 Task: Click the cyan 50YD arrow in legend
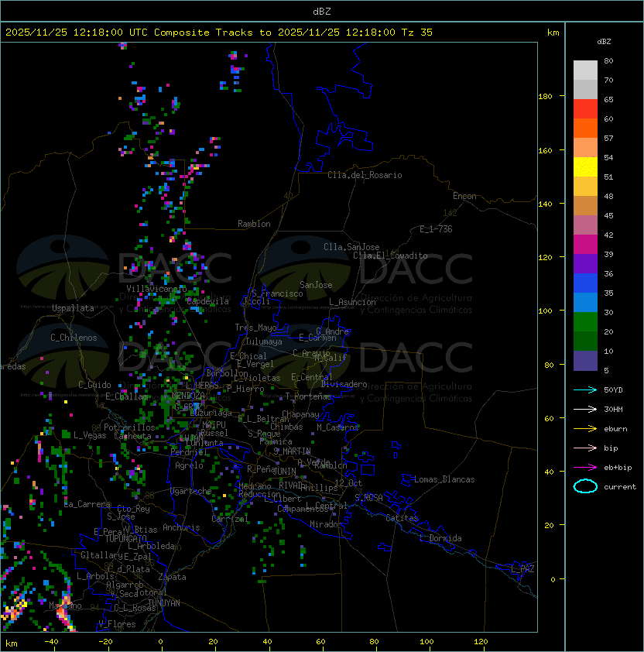[585, 390]
